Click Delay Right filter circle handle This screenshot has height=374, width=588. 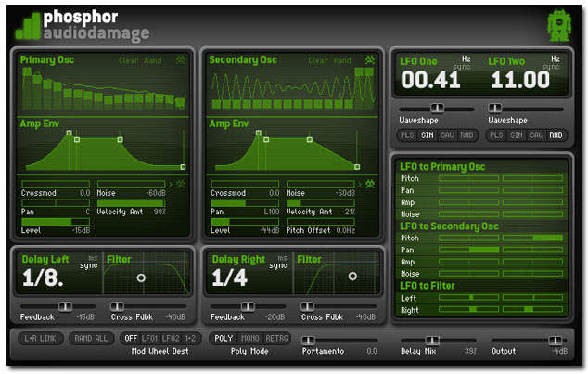tap(352, 277)
